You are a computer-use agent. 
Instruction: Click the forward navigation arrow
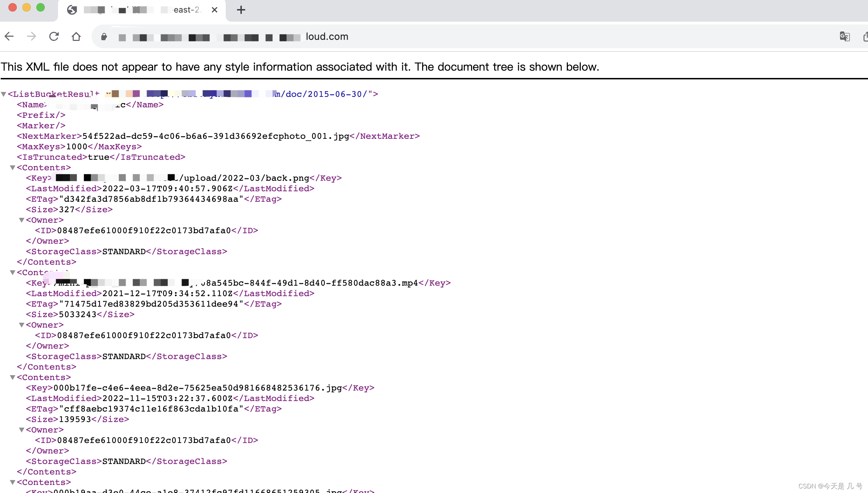click(31, 36)
